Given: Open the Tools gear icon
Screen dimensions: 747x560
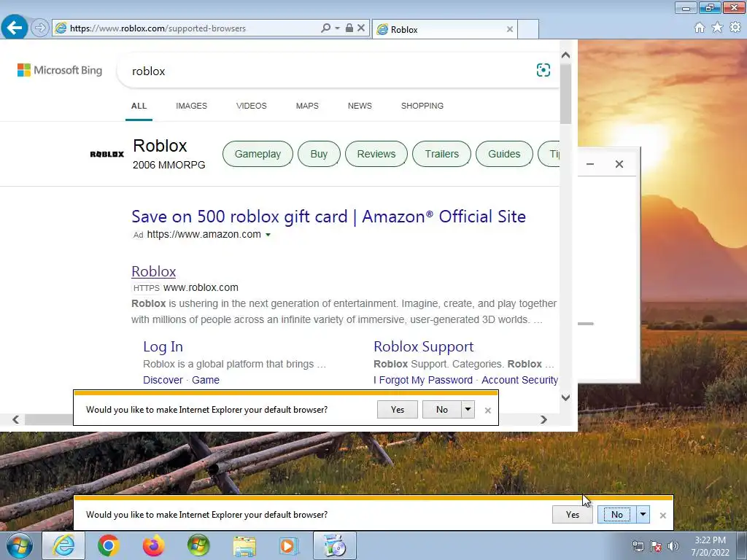Looking at the screenshot, I should [735, 28].
